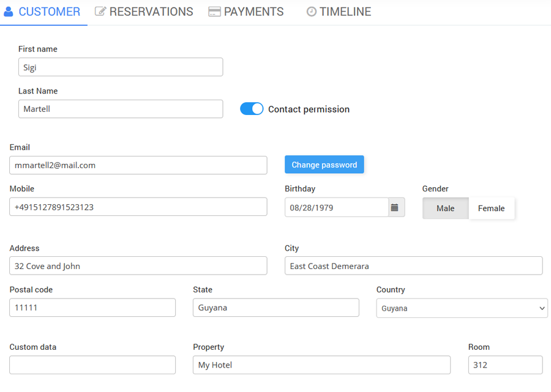Click the Birthday date field
Image resolution: width=551 pixels, height=392 pixels.
pos(336,207)
